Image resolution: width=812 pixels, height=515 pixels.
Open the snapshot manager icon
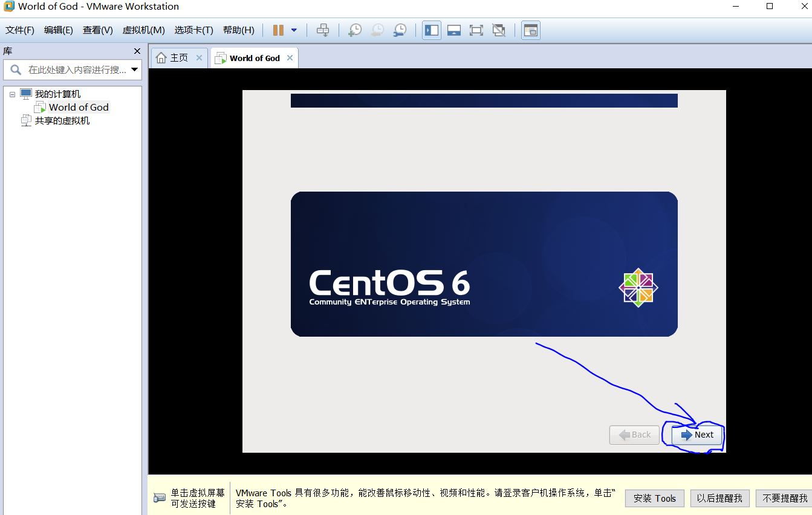[400, 30]
